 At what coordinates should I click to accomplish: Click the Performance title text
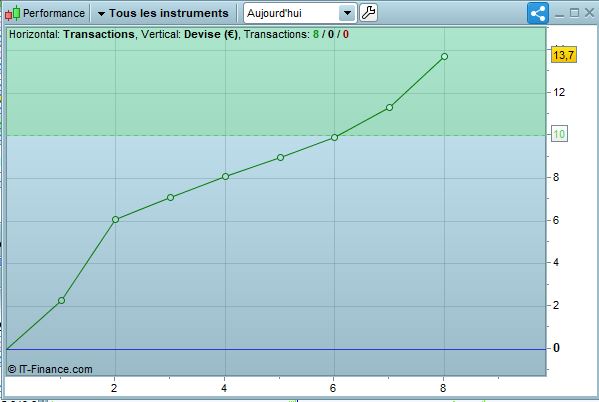[x=54, y=13]
